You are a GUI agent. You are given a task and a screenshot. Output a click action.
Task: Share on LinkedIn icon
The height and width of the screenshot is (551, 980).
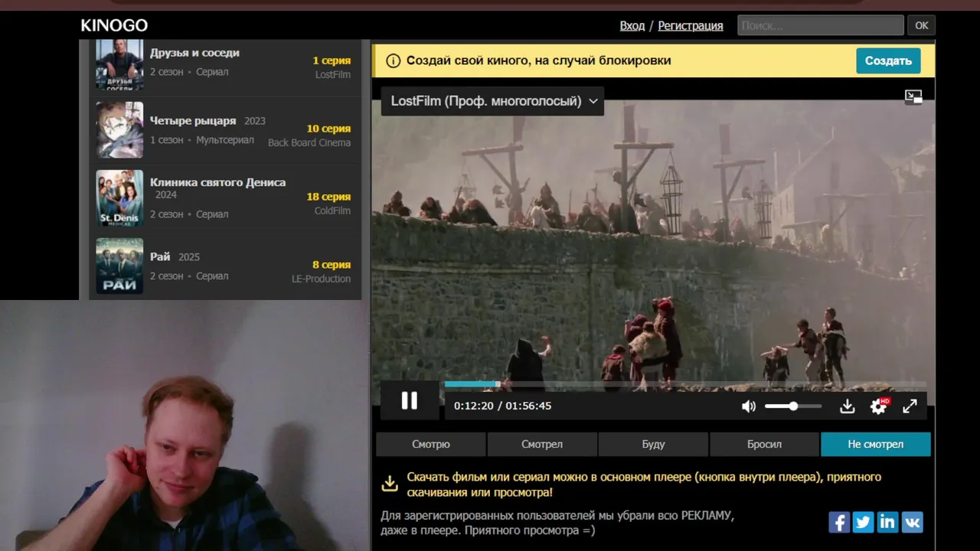(887, 522)
